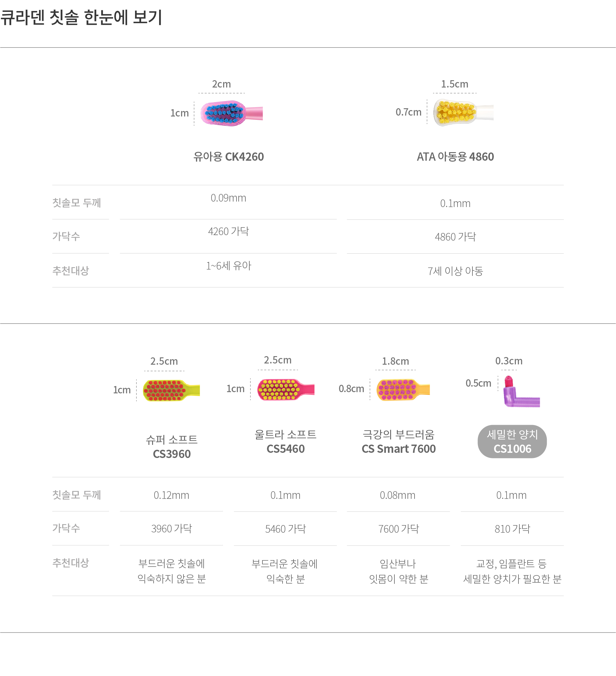Click the pink CK4260 toothbrush head image
This screenshot has width=616, height=676.
[x=231, y=113]
